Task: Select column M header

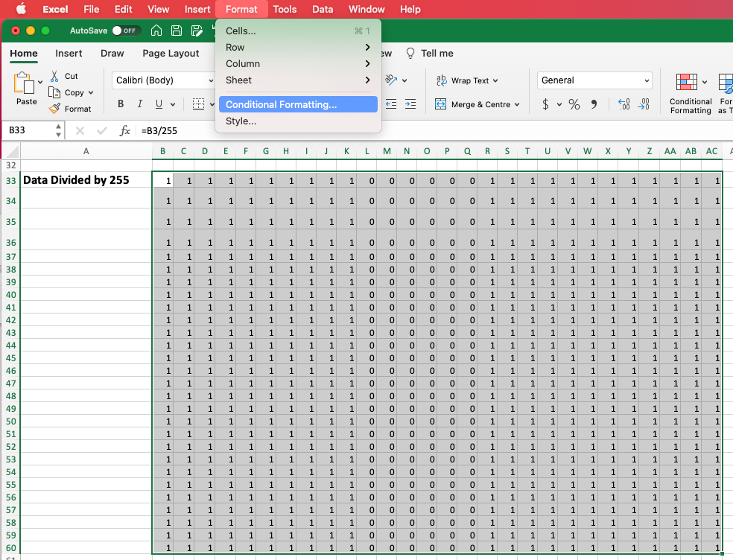Action: coord(387,151)
